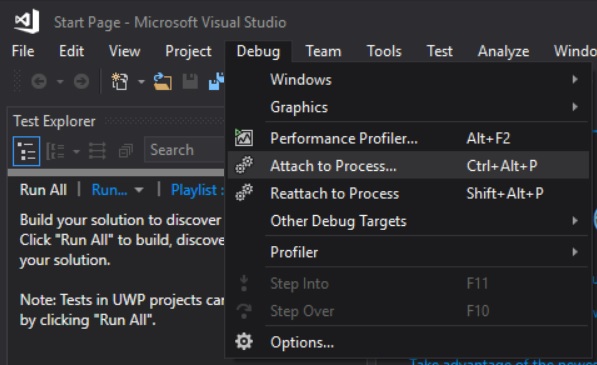Click the Navigate Forward arrow icon
The image size is (597, 365).
pyautogui.click(x=81, y=81)
